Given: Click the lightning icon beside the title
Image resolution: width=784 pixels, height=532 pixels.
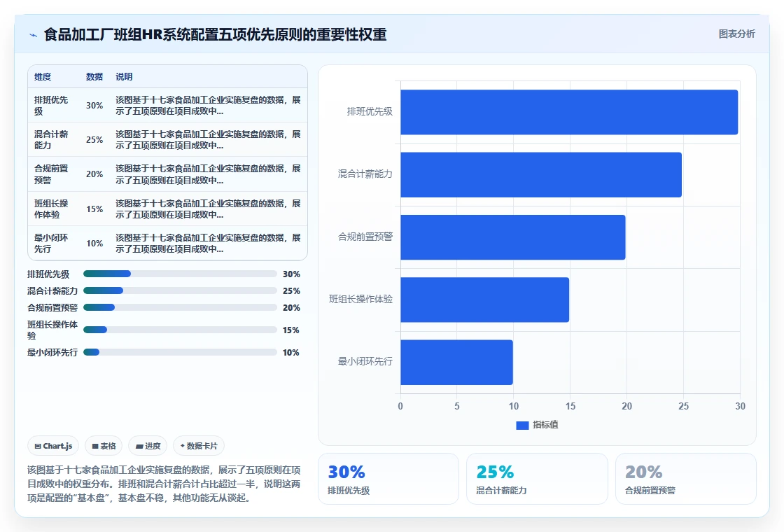Looking at the screenshot, I should [x=33, y=35].
